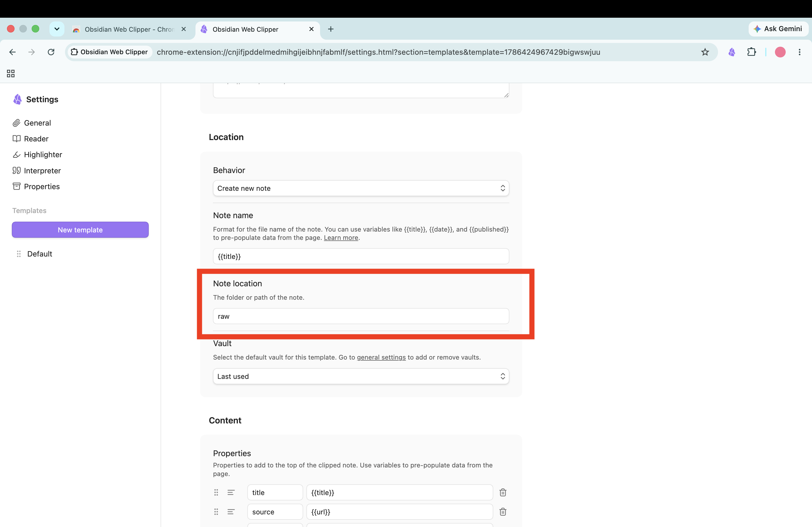Close the active Obsidian Web Clipper tab
812x527 pixels.
coord(311,29)
